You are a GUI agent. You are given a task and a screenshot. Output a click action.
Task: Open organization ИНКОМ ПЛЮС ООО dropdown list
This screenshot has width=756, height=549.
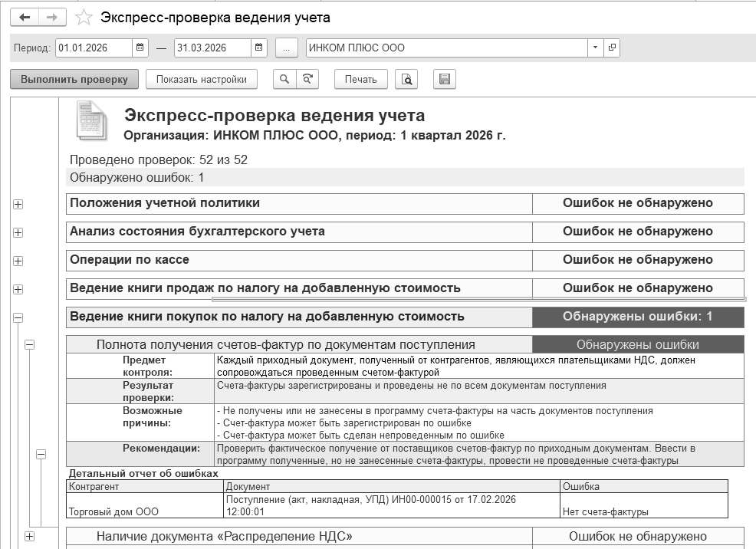(x=596, y=48)
